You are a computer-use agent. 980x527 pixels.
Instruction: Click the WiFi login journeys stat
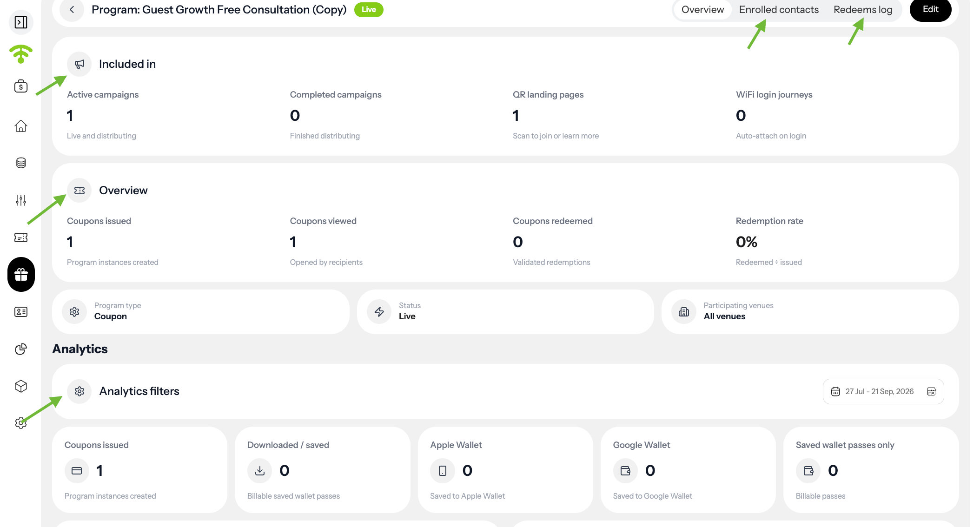774,115
